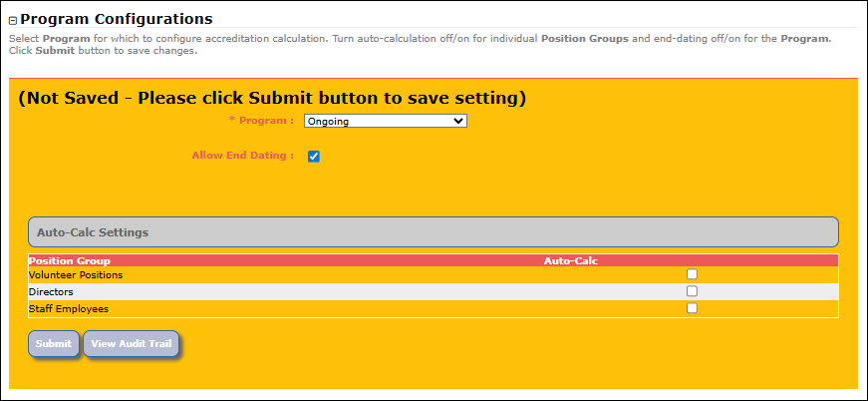Select the Directors row label
868x401 pixels.
tap(51, 292)
